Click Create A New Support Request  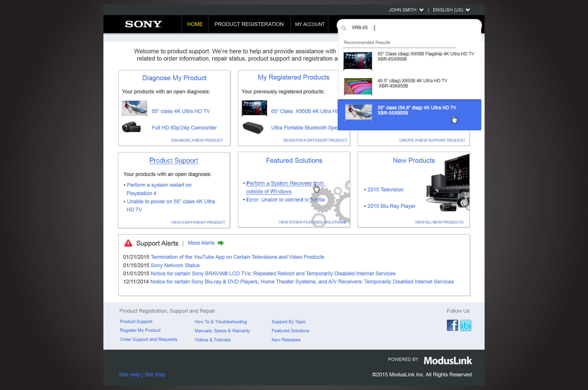click(432, 140)
